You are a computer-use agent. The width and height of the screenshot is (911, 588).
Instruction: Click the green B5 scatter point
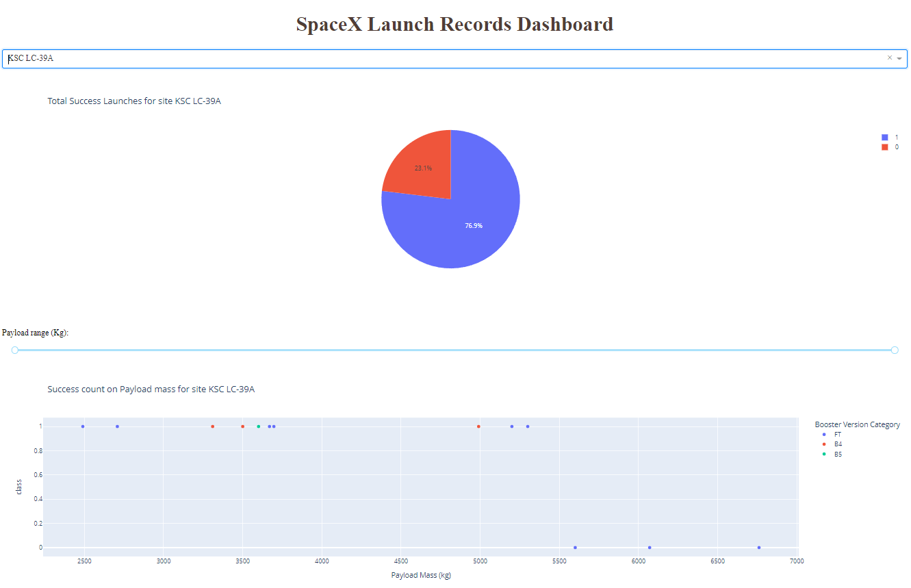pos(258,426)
